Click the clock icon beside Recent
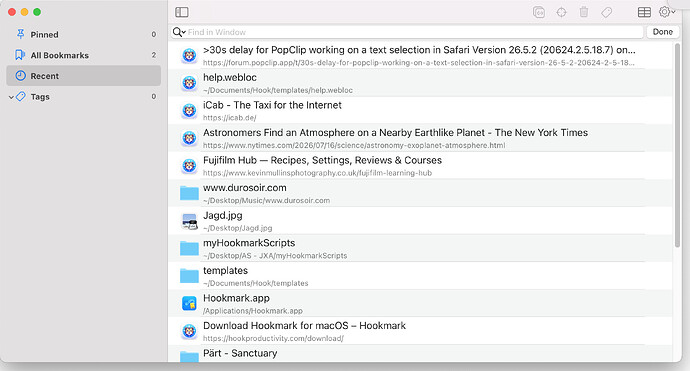The image size is (690, 371). click(20, 76)
